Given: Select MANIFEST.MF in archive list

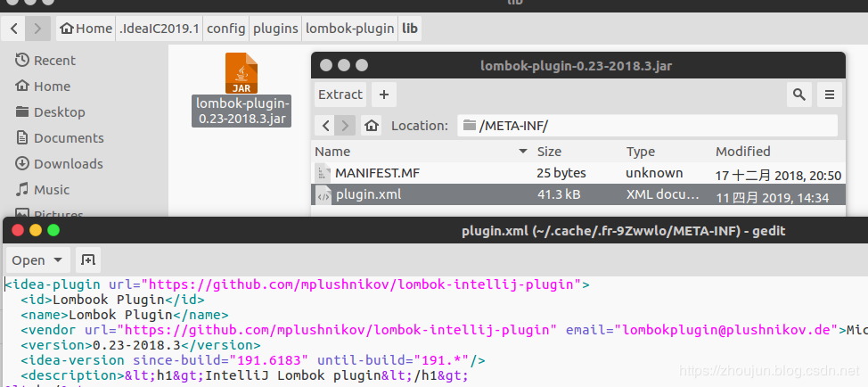Looking at the screenshot, I should pos(578,173).
